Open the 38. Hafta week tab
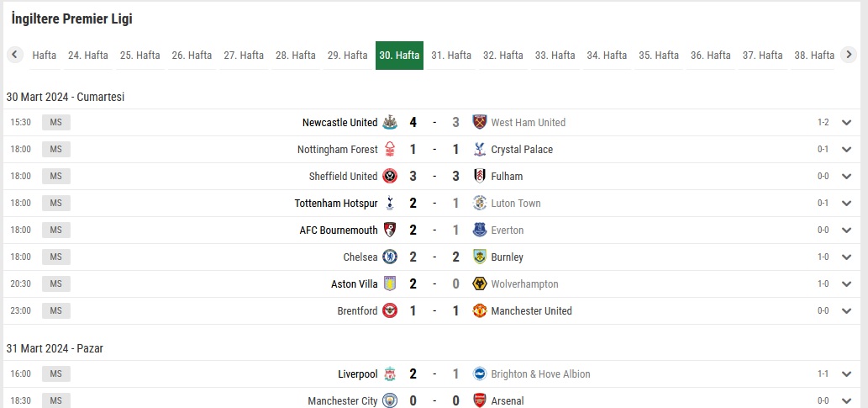The height and width of the screenshot is (408, 868). click(813, 56)
